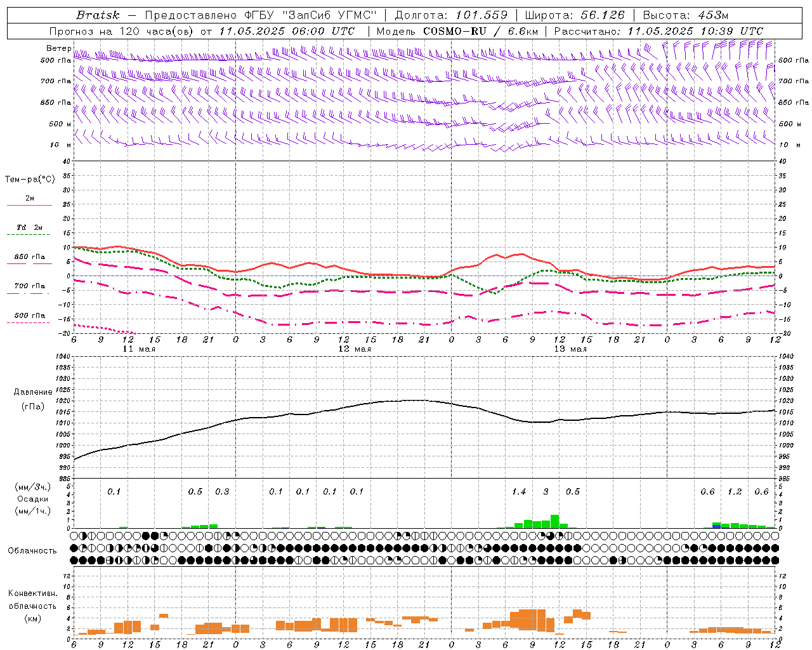Click forecast start time 11.05.2025 06:00 UTC
Screen dimensions: 812x650
tap(287, 31)
